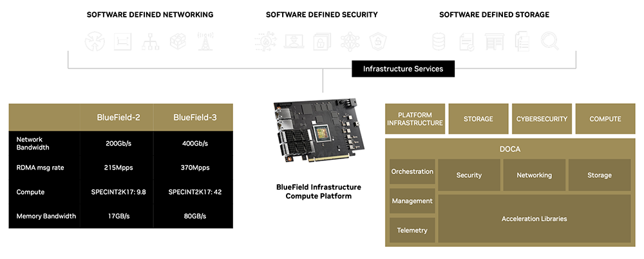Click the Management block in DOCA
Screen dimensions: 644x259
tap(412, 201)
